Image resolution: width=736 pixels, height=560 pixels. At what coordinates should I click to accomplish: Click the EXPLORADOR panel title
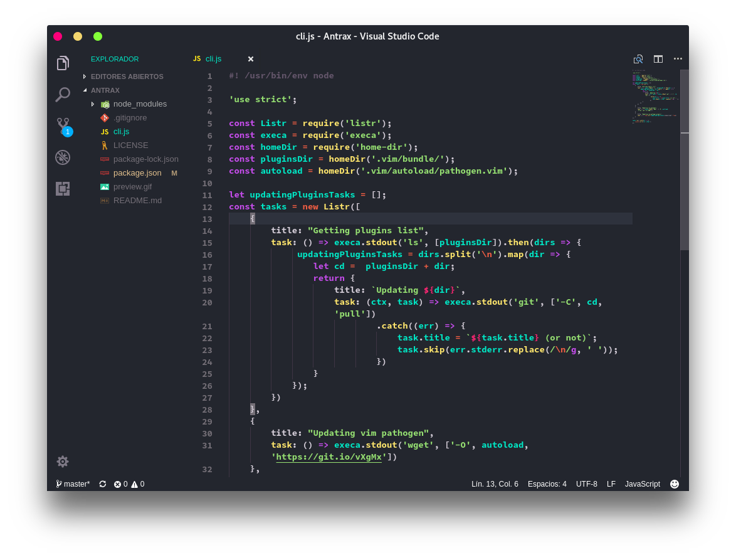click(x=115, y=59)
